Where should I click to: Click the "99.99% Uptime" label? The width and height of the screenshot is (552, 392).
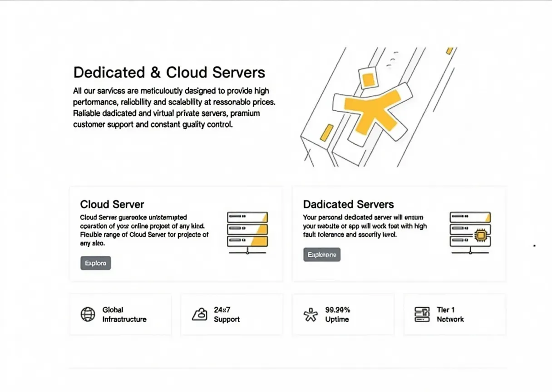click(x=338, y=314)
